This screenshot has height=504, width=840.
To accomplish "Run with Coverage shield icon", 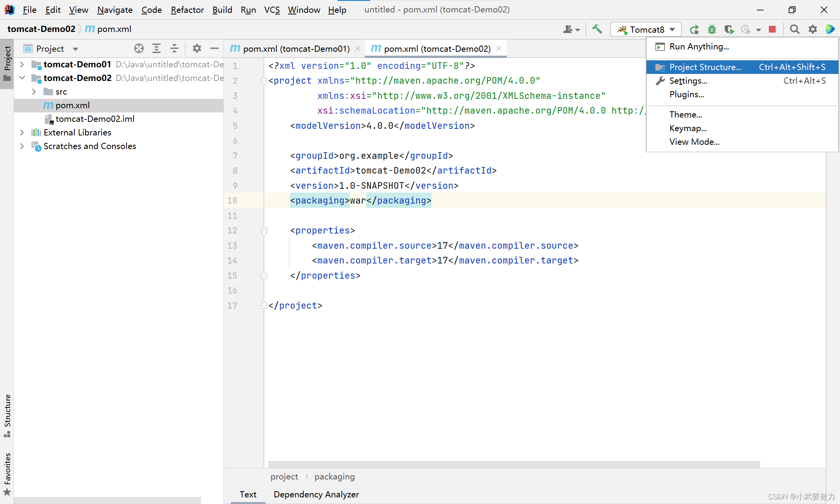I will (x=729, y=30).
